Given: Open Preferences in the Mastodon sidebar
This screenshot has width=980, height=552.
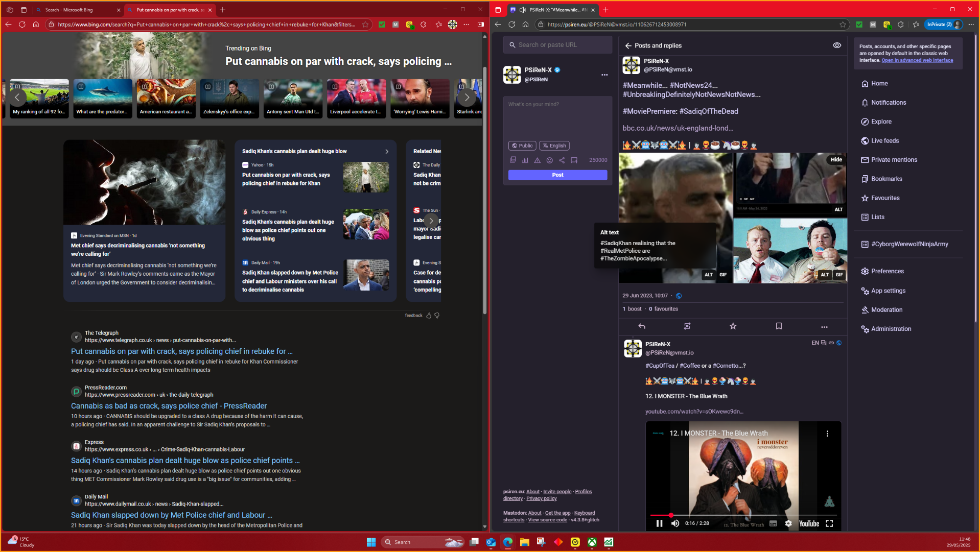Looking at the screenshot, I should 882,271.
